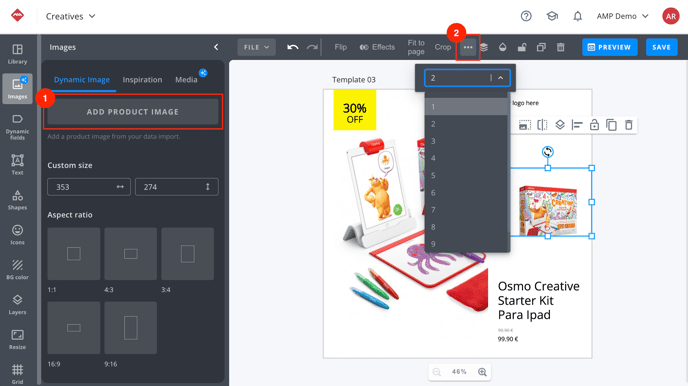Click the custom height field 274
The image size is (688, 386).
[x=176, y=187]
